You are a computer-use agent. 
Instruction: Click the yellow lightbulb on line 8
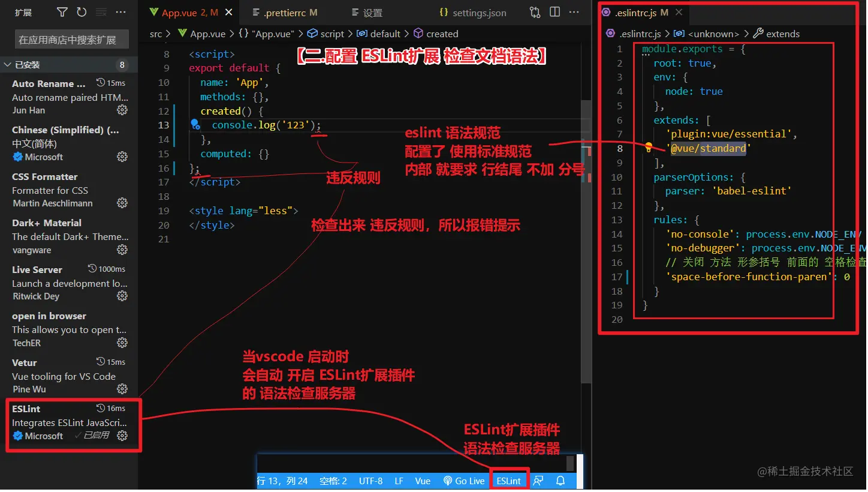pyautogui.click(x=649, y=148)
